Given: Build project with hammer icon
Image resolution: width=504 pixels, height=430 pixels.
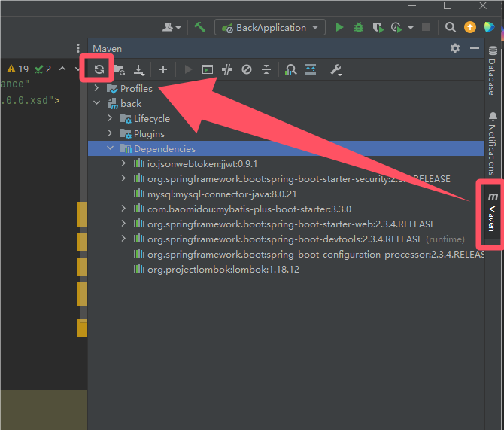Looking at the screenshot, I should pyautogui.click(x=199, y=27).
